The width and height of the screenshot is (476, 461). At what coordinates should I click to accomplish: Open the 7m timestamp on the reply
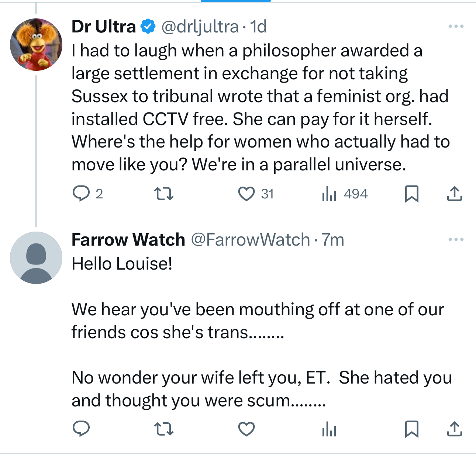point(333,240)
